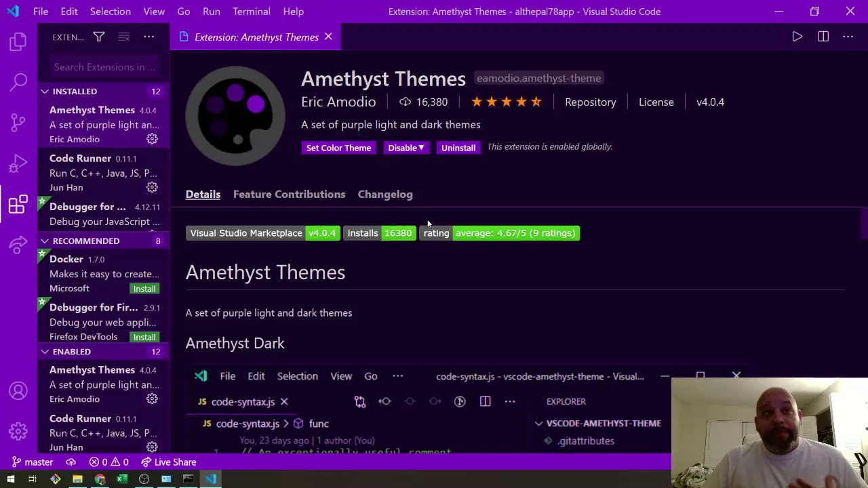Open the Explorer view in activity bar
Image resolution: width=868 pixels, height=488 pixels.
click(18, 41)
